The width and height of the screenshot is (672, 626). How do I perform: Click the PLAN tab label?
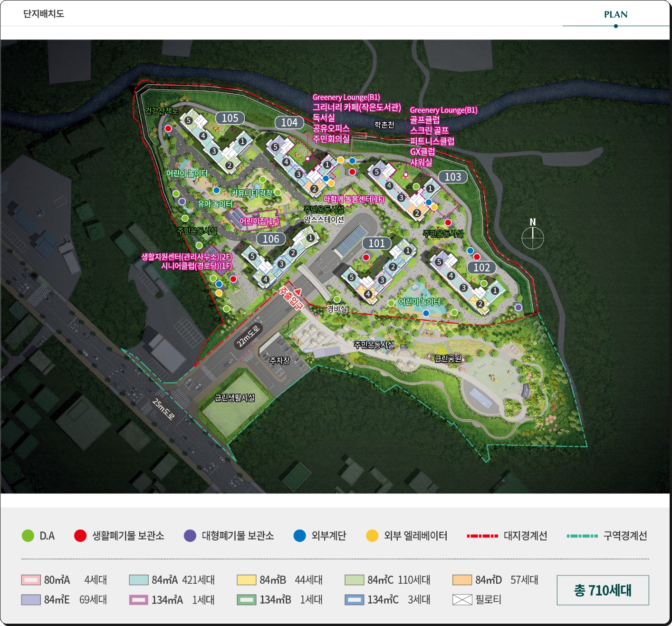pos(615,14)
